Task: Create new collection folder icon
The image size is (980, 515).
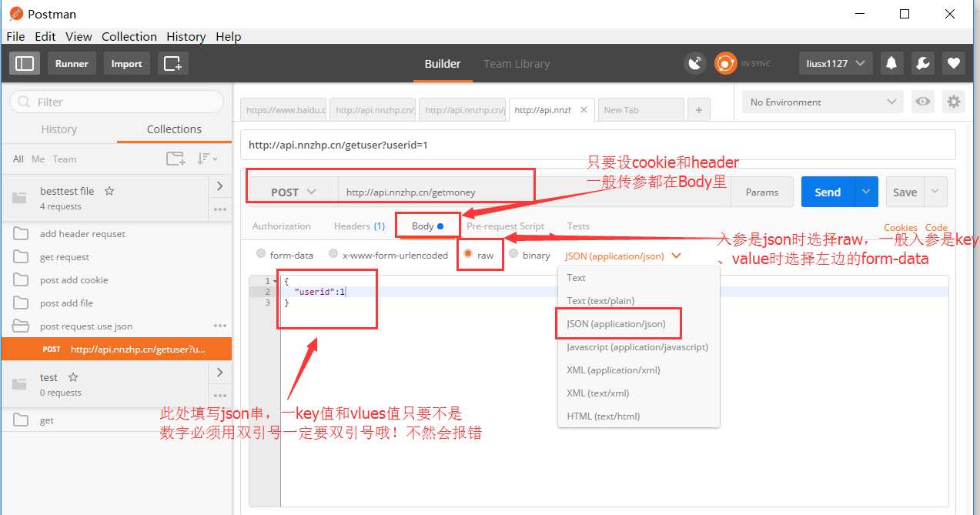Action: coord(176,159)
